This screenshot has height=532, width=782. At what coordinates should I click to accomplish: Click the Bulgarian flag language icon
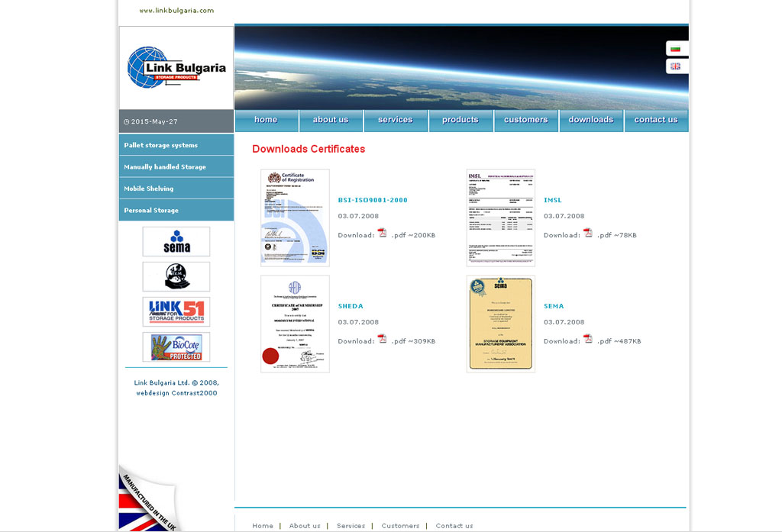pos(675,49)
